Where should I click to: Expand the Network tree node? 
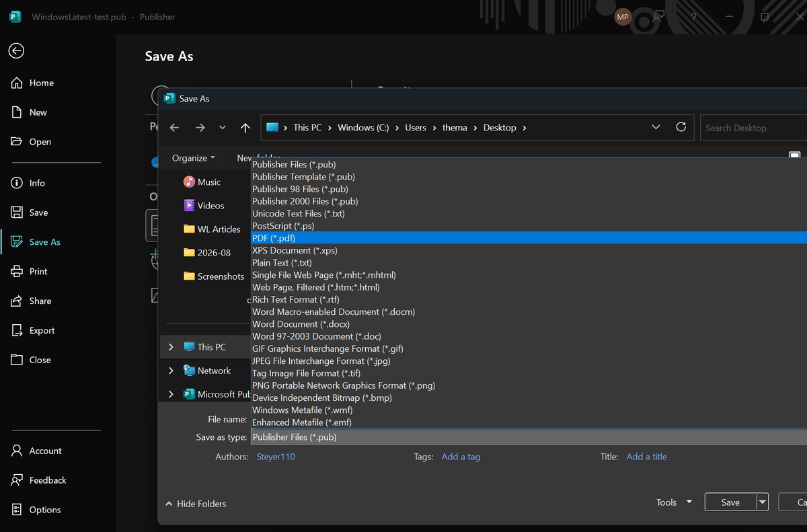coord(171,371)
